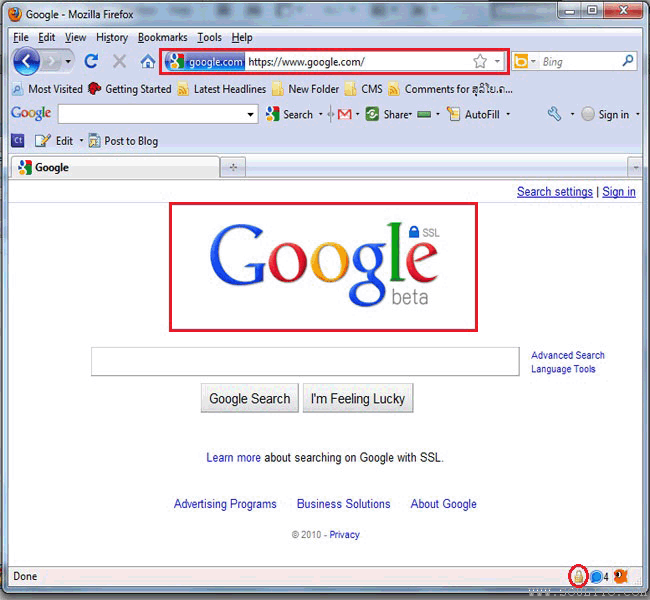Viewport: 650px width, 600px height.
Task: Open new tab with the plus button
Action: [232, 167]
